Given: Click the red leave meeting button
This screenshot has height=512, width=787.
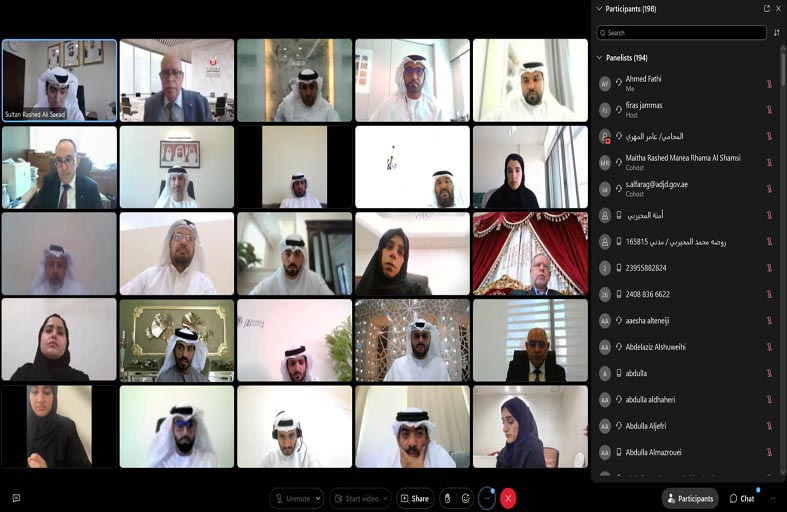Looking at the screenshot, I should click(508, 498).
